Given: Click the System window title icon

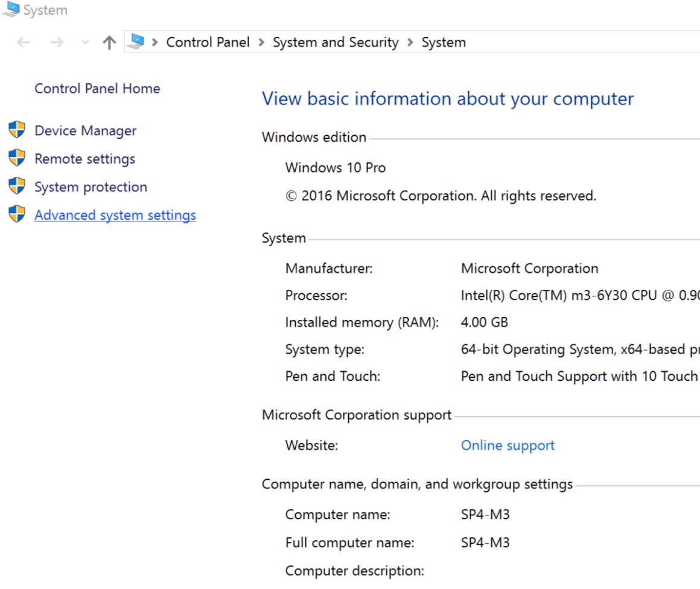Looking at the screenshot, I should 11,9.
